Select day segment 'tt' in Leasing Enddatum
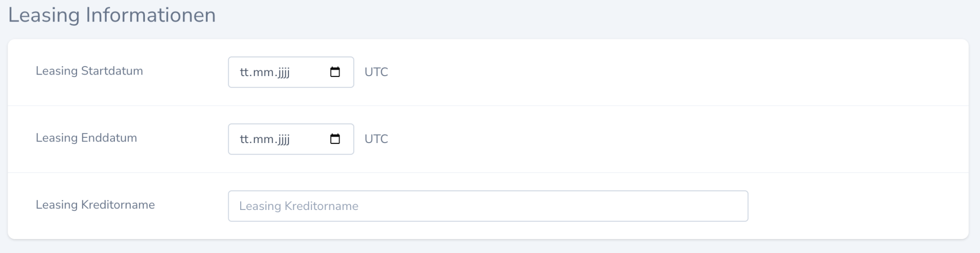980x253 pixels. pyautogui.click(x=245, y=139)
